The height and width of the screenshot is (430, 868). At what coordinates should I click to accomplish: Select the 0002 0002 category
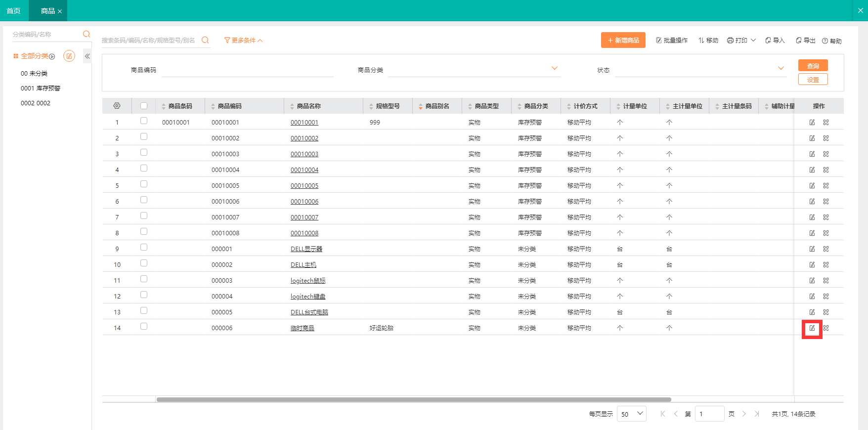pyautogui.click(x=36, y=103)
